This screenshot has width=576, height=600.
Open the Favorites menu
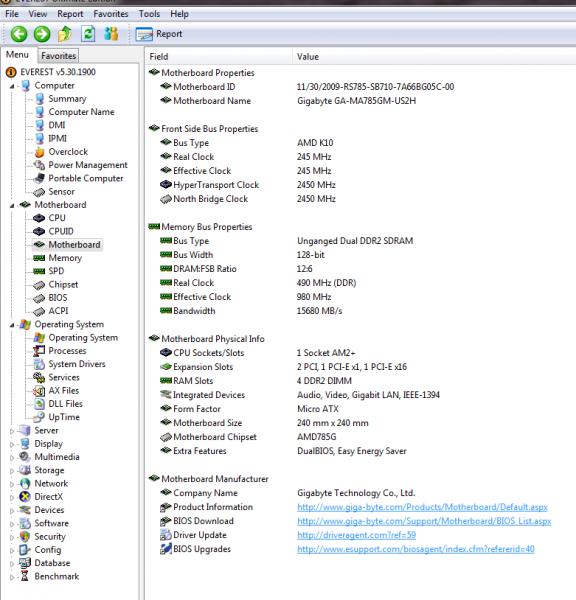point(111,14)
